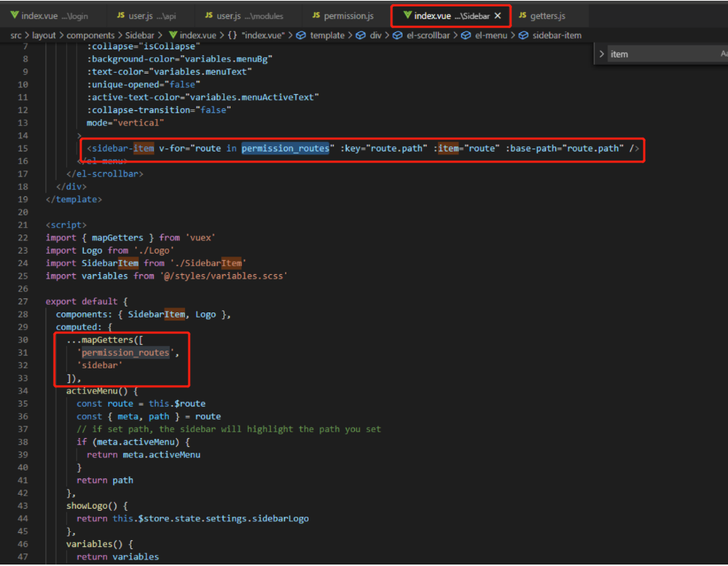Click 'permission_routes' string on line 31
The height and width of the screenshot is (566, 728).
[126, 353]
